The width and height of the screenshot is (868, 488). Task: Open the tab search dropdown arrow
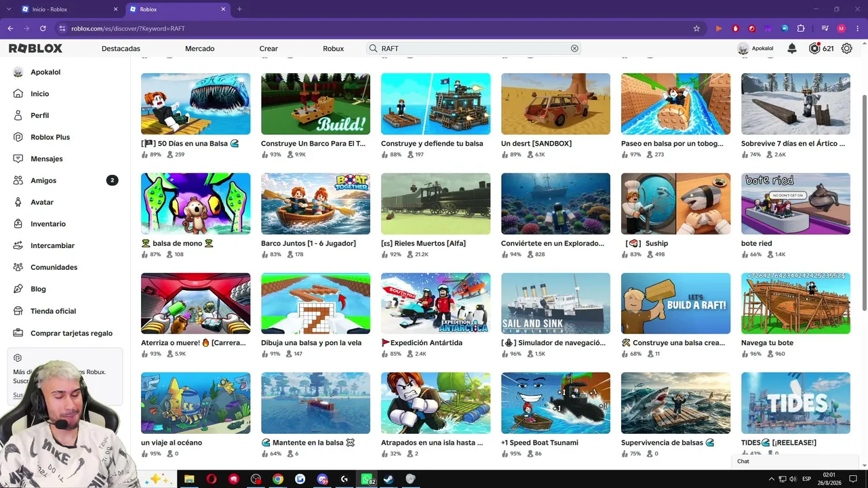point(9,9)
